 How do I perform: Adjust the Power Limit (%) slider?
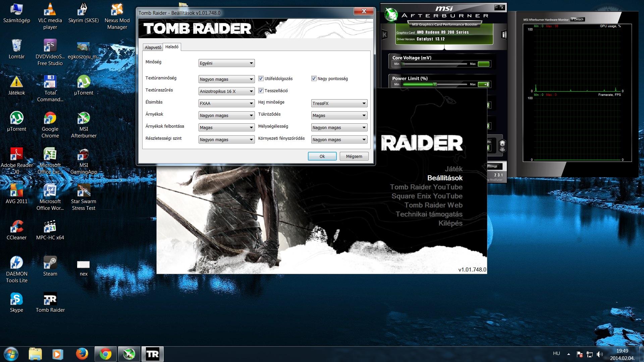click(x=435, y=84)
